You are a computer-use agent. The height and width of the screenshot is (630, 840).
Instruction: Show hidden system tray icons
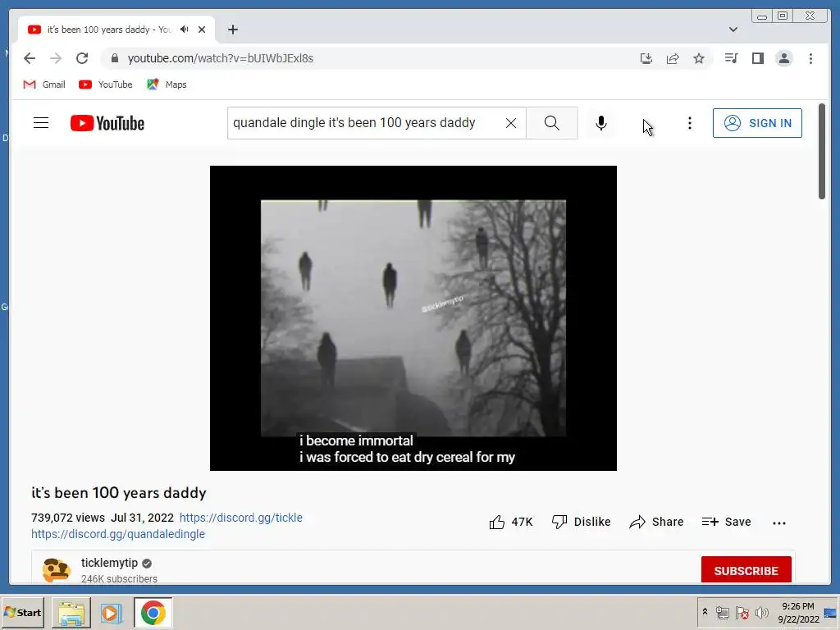(705, 612)
